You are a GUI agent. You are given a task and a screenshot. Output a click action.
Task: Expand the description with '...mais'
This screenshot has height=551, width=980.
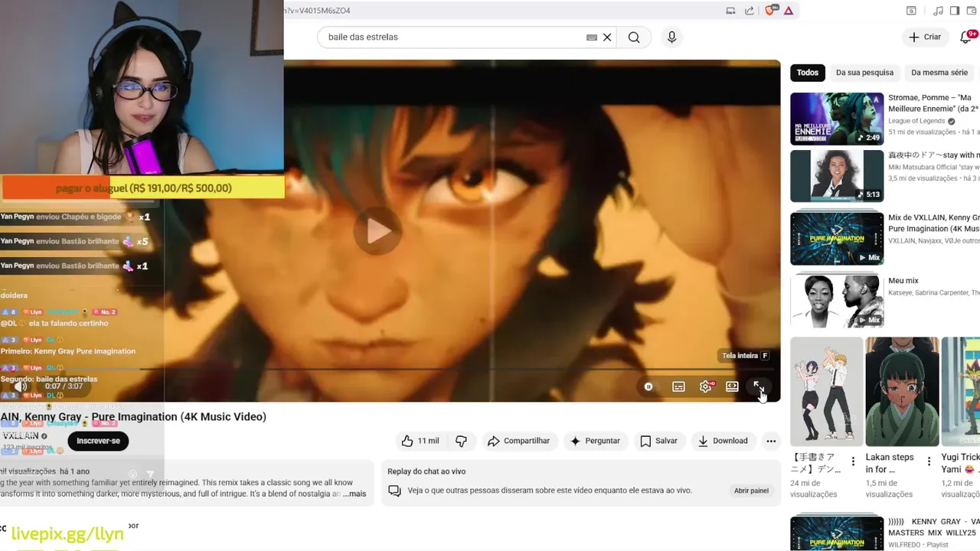[x=354, y=494]
